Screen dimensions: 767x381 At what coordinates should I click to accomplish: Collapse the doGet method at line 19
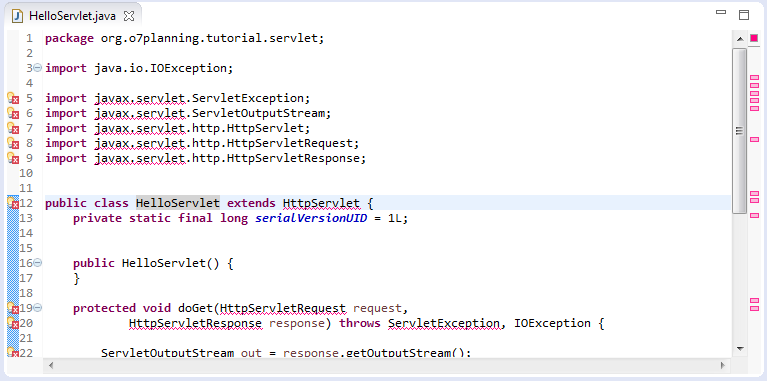[x=38, y=308]
